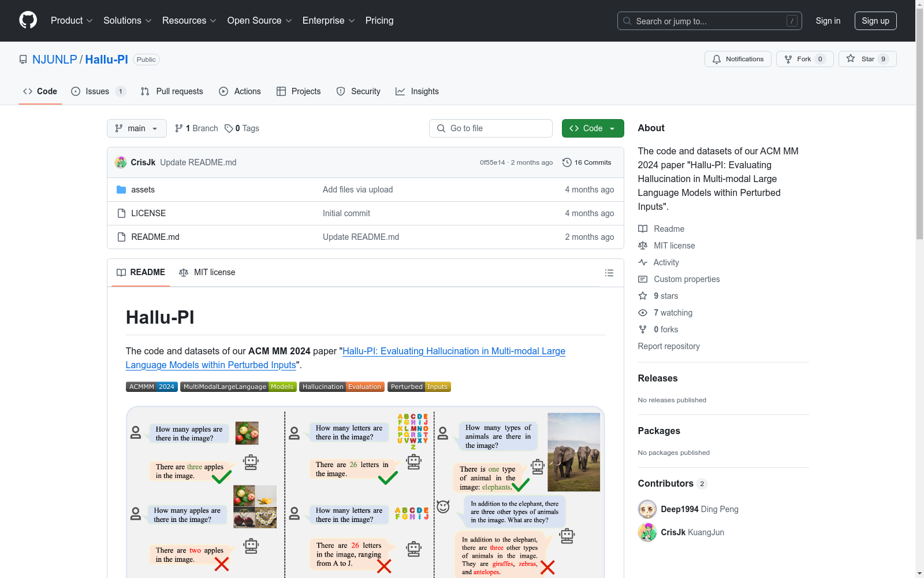The height and width of the screenshot is (578, 924).
Task: Open the assets folder
Action: coord(143,190)
